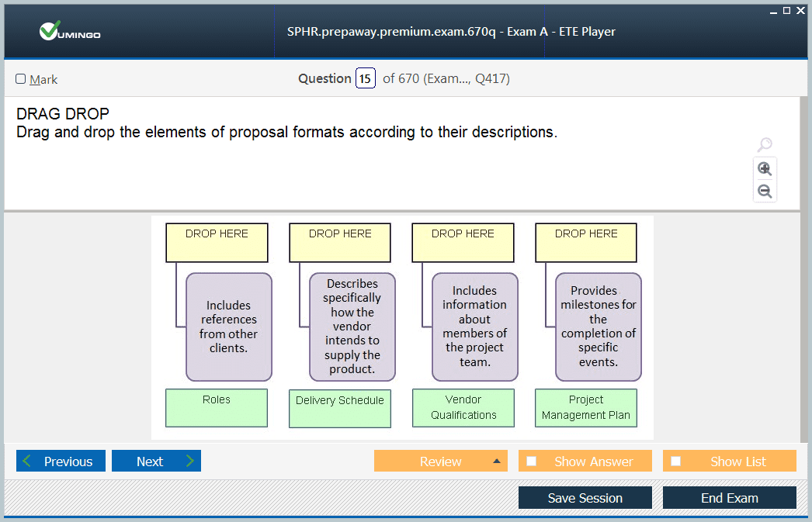
Task: Toggle the Mark question checkbox
Action: (21, 79)
